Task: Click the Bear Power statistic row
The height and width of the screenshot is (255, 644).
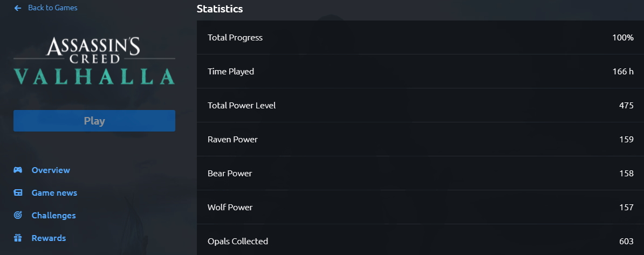Action: pos(420,173)
